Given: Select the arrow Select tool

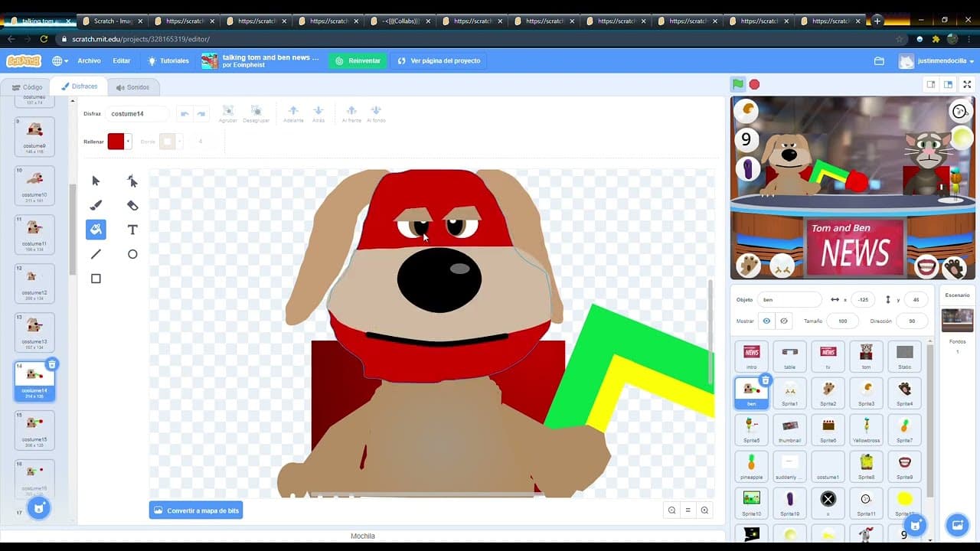Looking at the screenshot, I should pyautogui.click(x=96, y=181).
